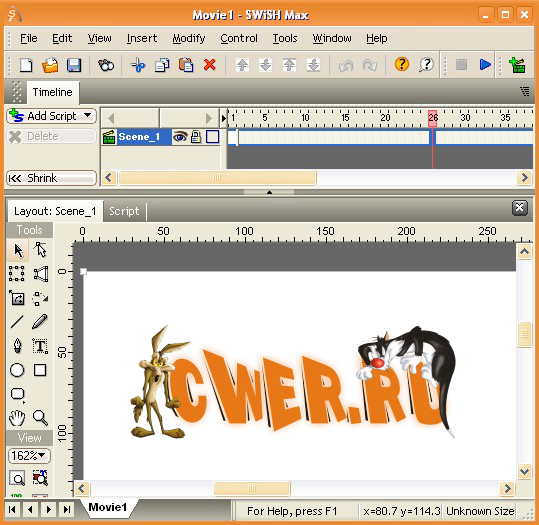539x525 pixels.
Task: Click the Shrink button
Action: tap(52, 178)
